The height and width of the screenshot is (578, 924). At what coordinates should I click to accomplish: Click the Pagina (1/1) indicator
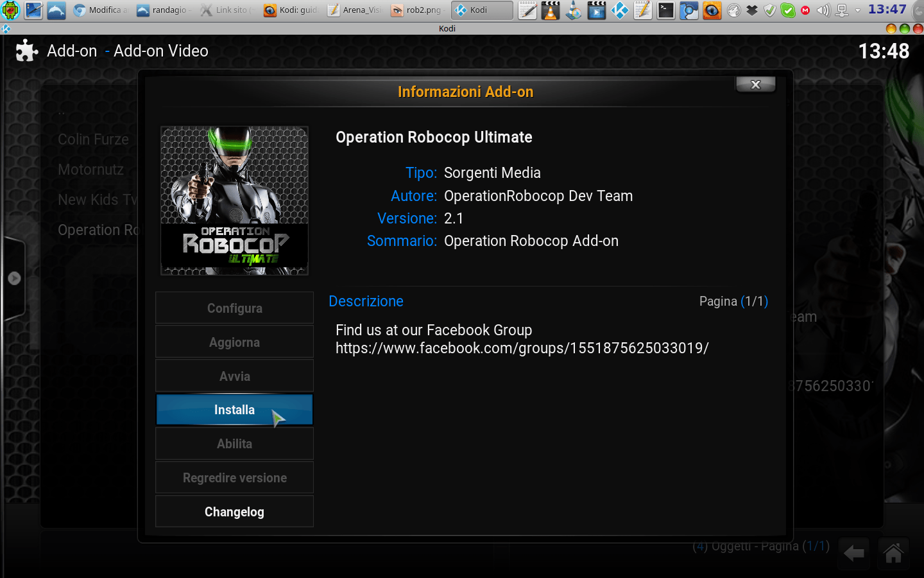click(733, 301)
